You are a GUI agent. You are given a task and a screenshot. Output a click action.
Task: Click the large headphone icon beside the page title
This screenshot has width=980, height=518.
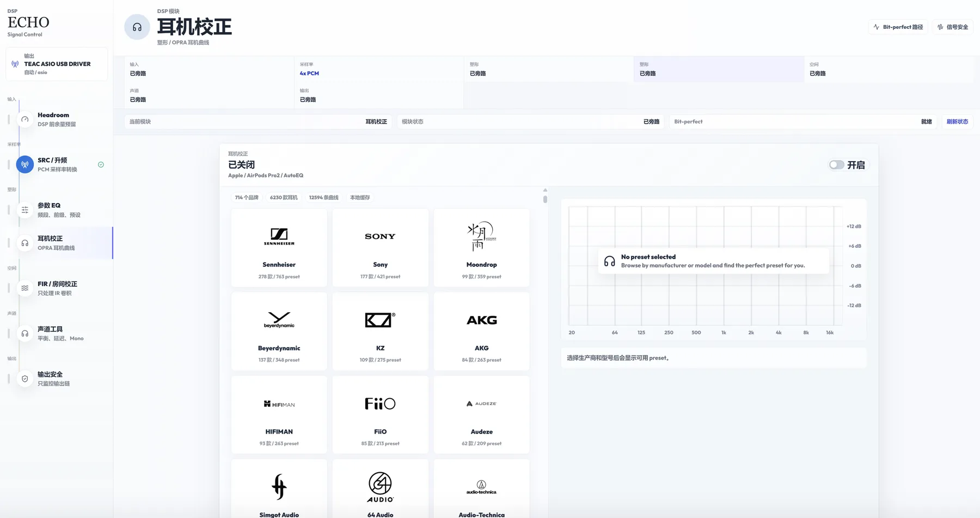137,27
